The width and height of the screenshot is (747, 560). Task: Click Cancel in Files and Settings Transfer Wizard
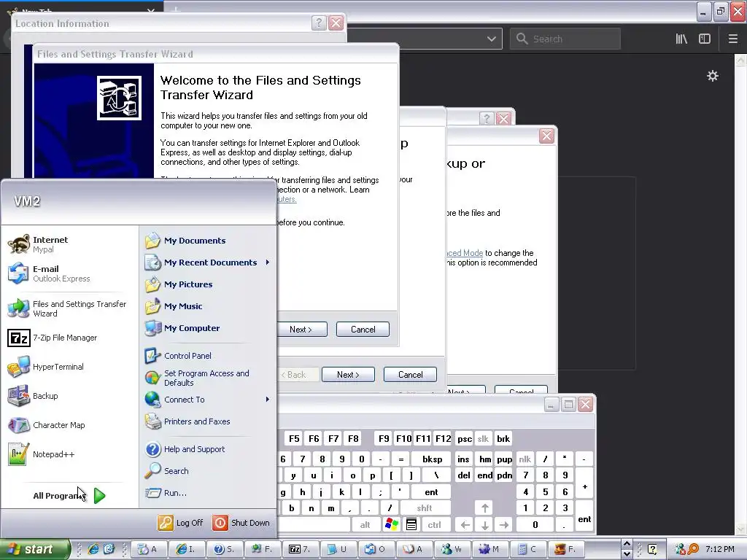click(x=363, y=330)
